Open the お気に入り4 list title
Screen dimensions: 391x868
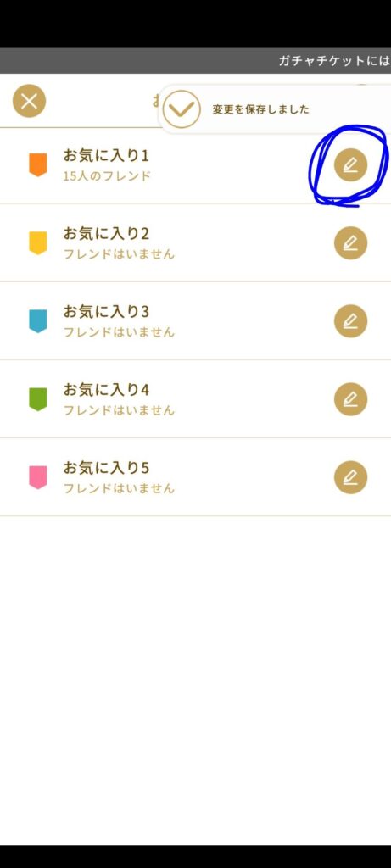(x=106, y=390)
